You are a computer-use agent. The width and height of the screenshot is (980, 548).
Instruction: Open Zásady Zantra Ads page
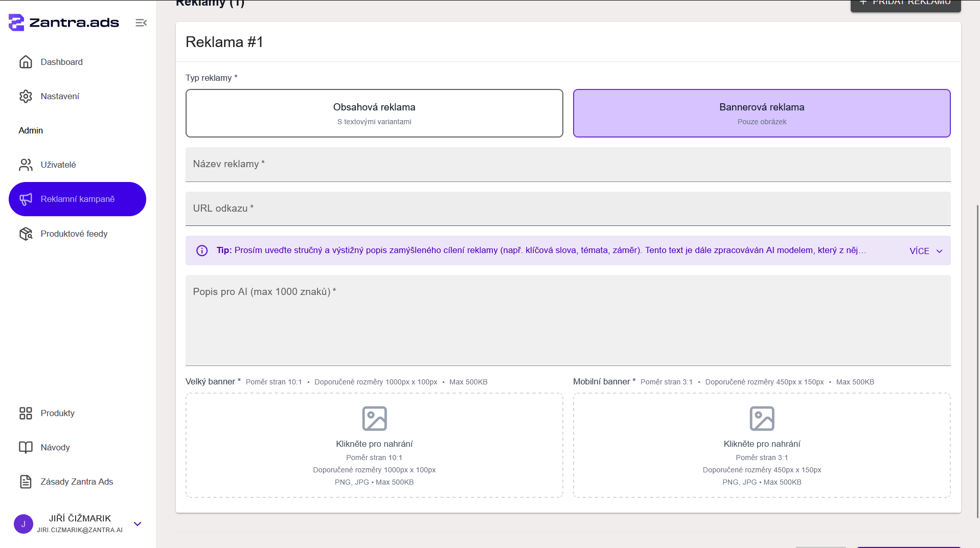(77, 482)
